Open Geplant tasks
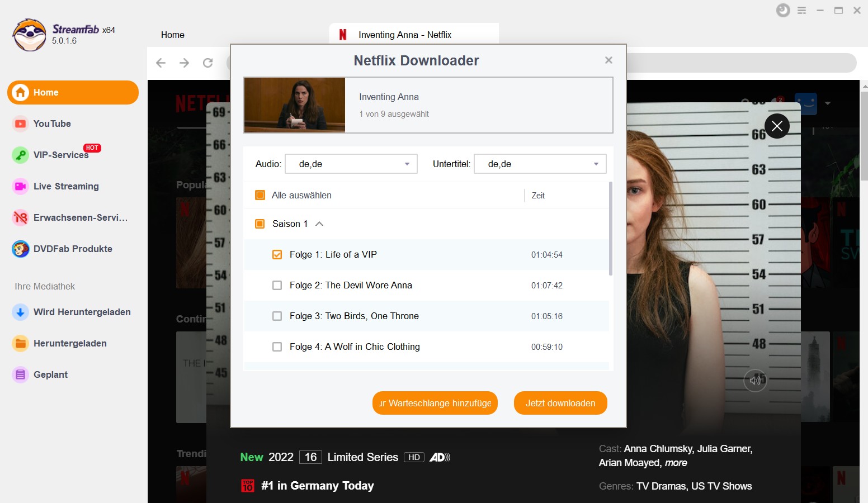Viewport: 868px width, 503px height. (50, 374)
